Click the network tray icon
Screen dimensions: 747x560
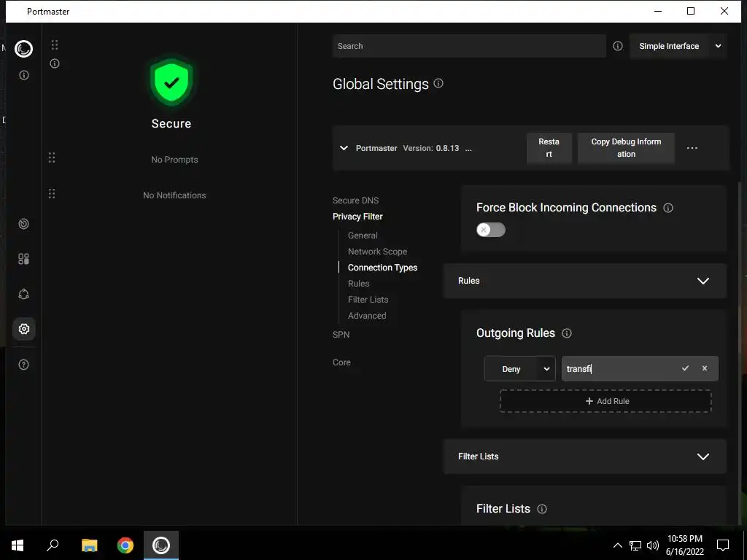[635, 545]
